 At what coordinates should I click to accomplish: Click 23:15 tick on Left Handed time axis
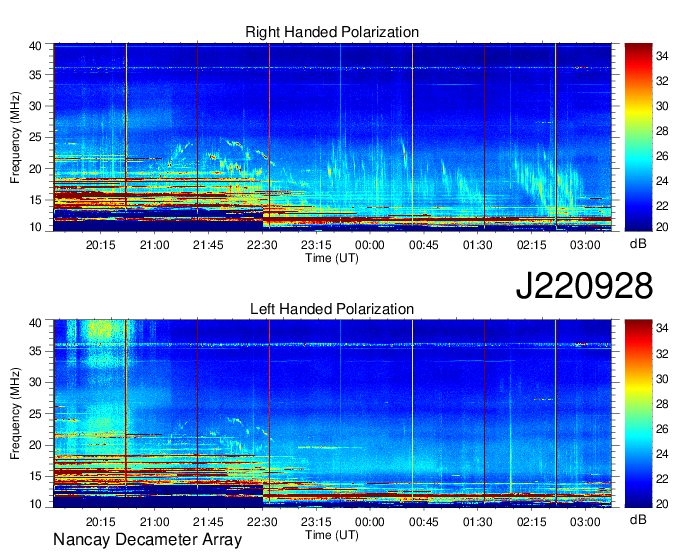316,522
